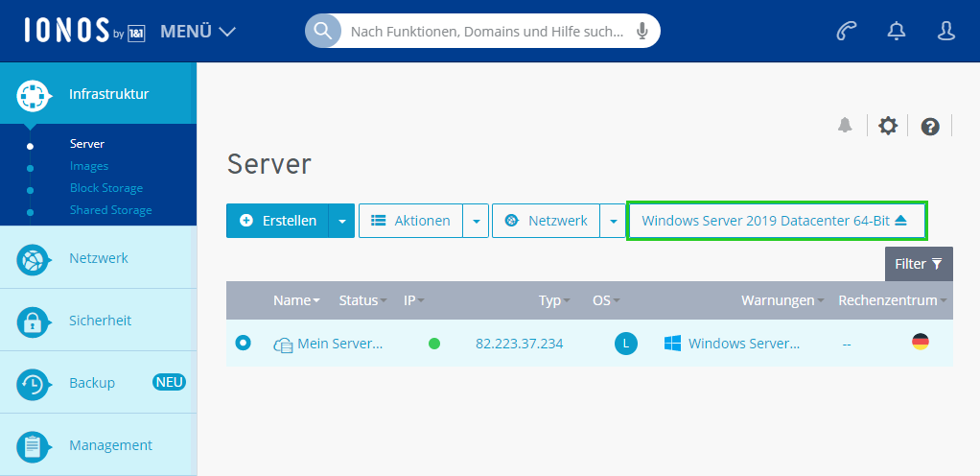Click the Infrastruktur sidebar icon
Viewport: 980px width, 476px height.
[x=34, y=96]
